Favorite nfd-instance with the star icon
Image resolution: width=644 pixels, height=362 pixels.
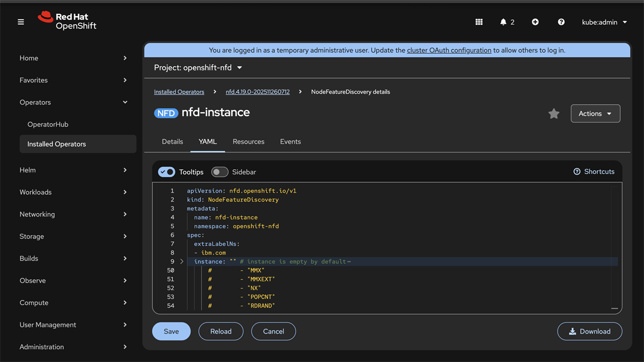[554, 114]
